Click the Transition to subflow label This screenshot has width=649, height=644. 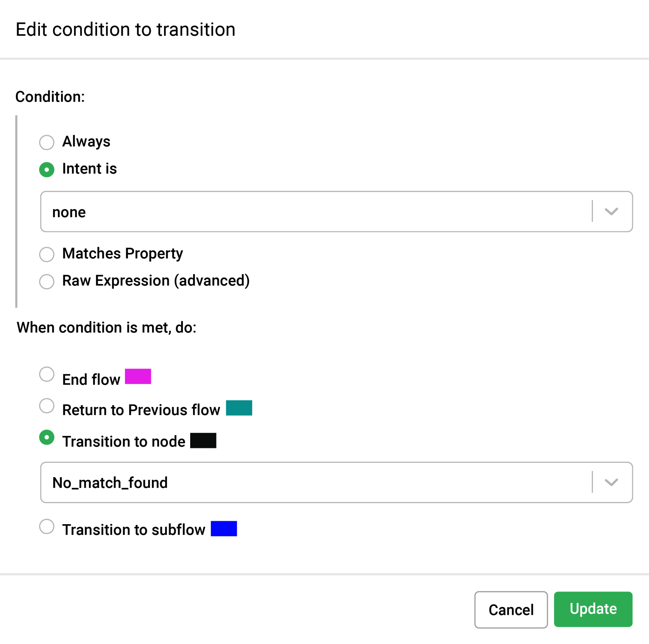[x=133, y=530]
